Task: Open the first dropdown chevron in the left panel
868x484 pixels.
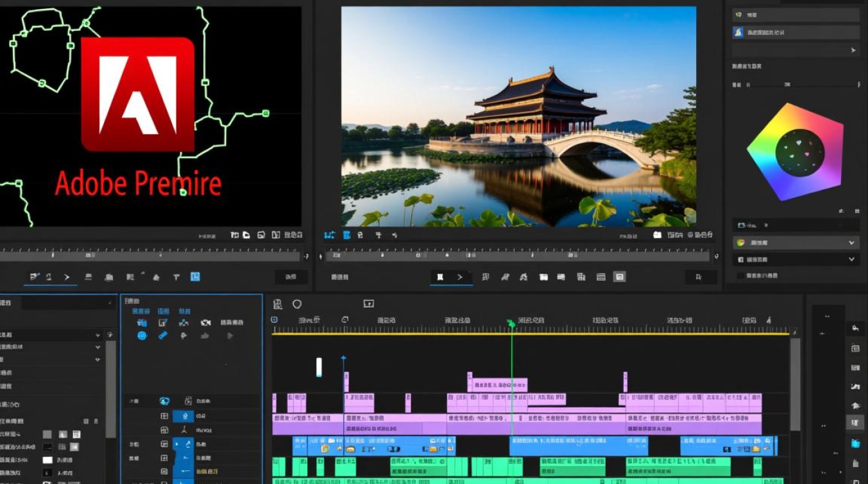Action: (x=98, y=336)
